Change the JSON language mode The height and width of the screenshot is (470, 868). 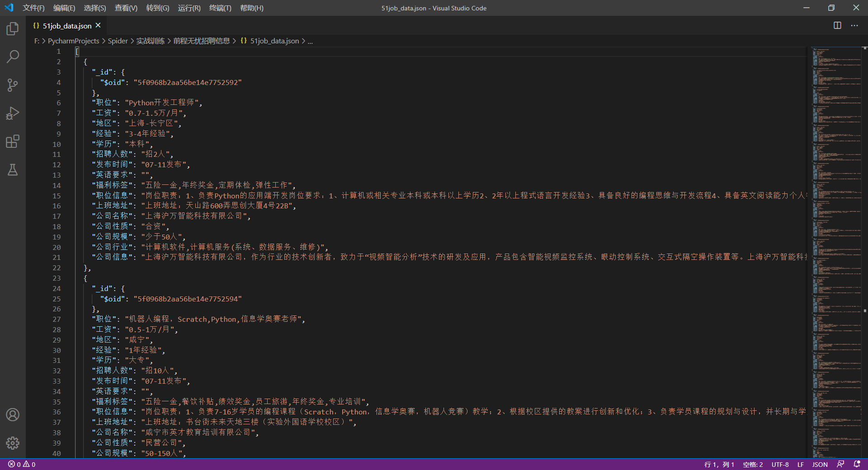(820, 464)
